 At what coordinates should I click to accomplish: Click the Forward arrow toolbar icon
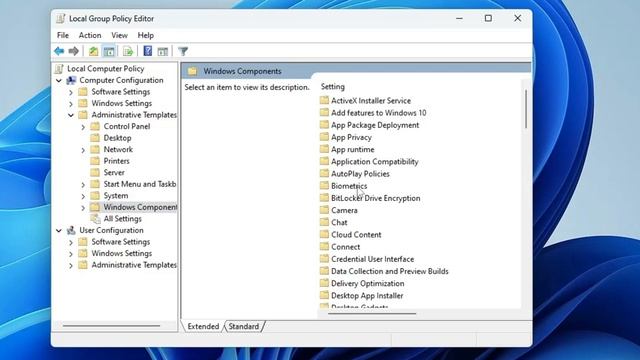(73, 51)
